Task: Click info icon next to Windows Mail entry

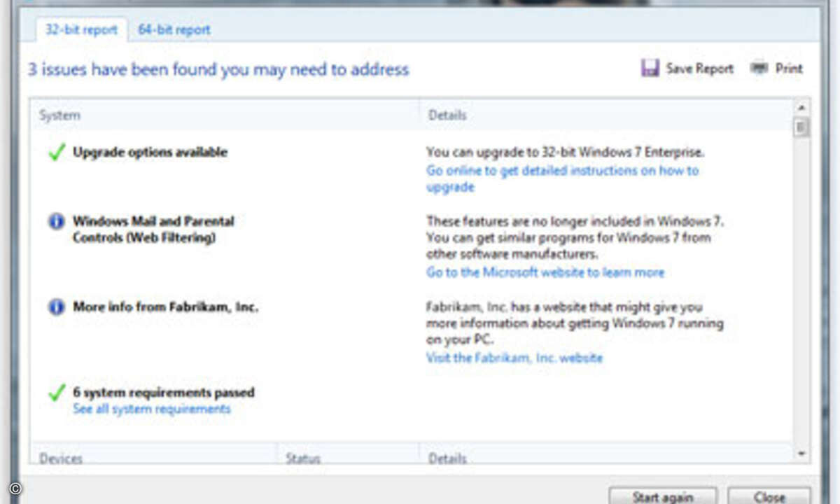Action: (x=56, y=222)
